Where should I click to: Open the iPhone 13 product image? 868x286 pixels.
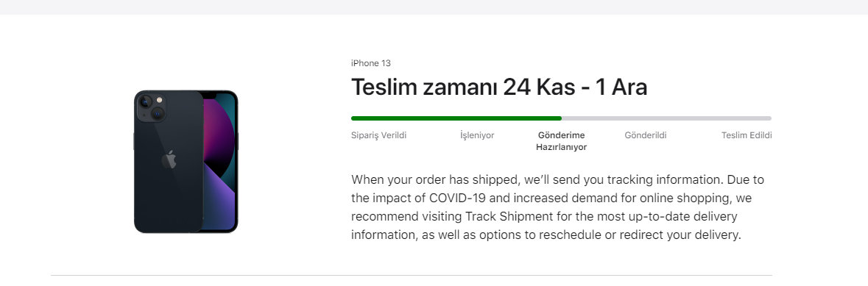click(x=186, y=162)
